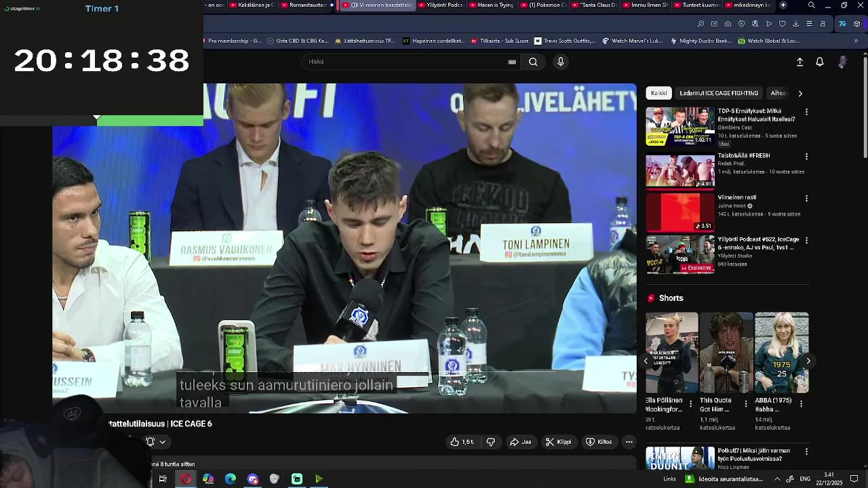
Task: Open the on-screen keyboard icon in search box
Action: pyautogui.click(x=512, y=62)
